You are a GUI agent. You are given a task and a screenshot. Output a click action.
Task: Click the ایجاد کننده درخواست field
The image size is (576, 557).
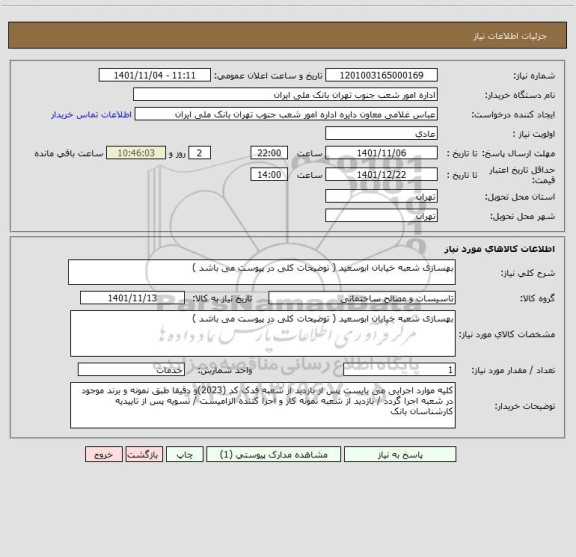[x=286, y=114]
